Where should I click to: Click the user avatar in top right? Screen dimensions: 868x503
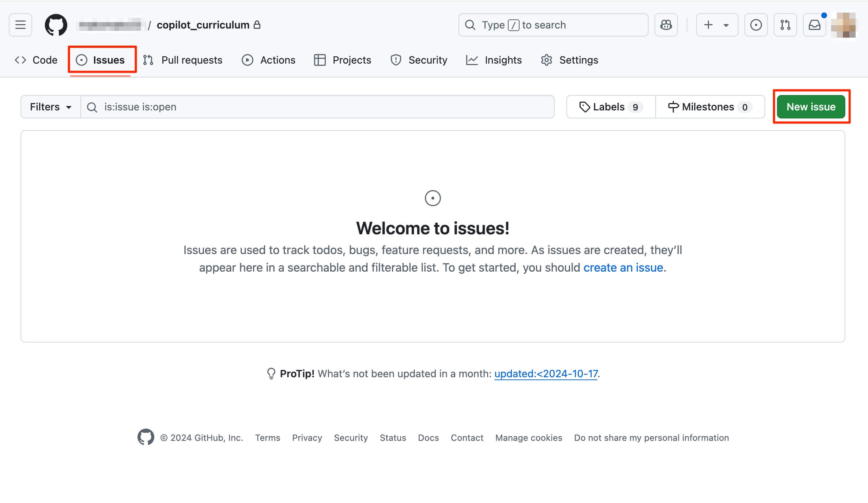tap(843, 25)
